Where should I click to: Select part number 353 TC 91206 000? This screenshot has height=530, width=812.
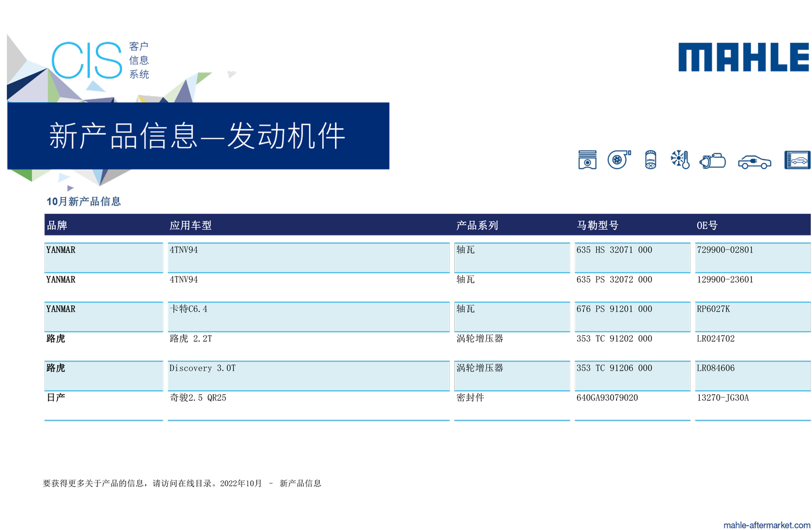(614, 368)
